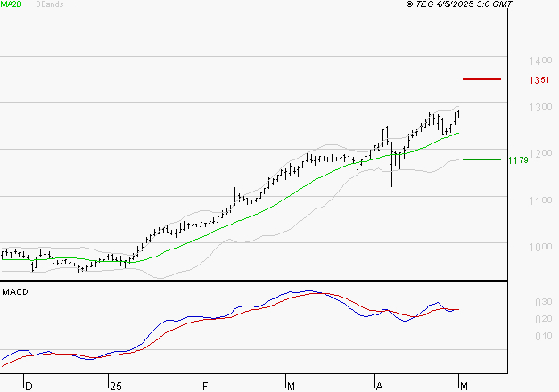Click the TEC 4/5/2025 3:0 GMT timestamp
This screenshot has width=559, height=392.
tap(459, 4)
